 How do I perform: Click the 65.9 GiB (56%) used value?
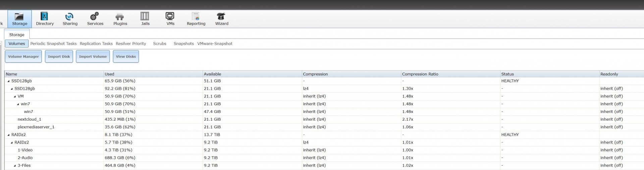120,81
